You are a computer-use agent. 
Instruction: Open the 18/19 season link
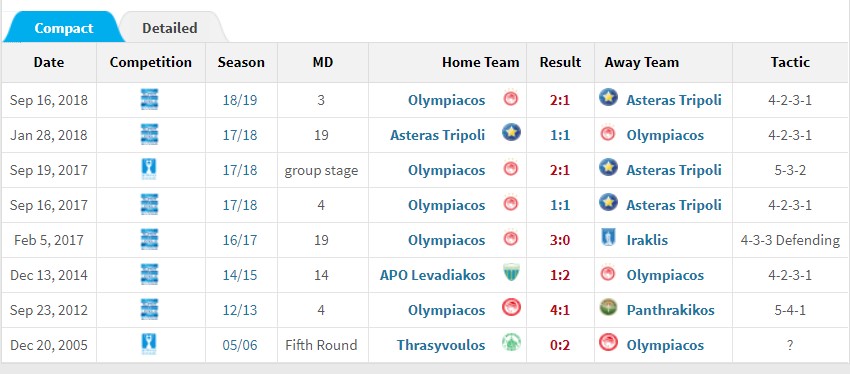point(240,100)
